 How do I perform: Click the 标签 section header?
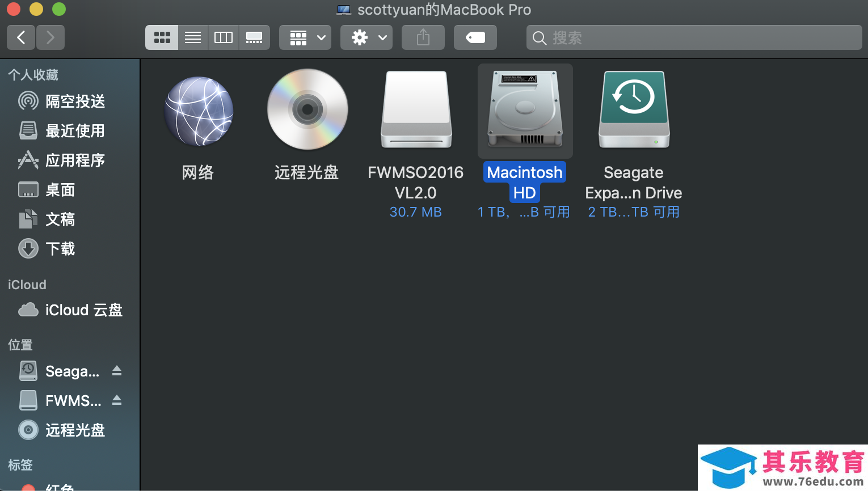(x=20, y=465)
